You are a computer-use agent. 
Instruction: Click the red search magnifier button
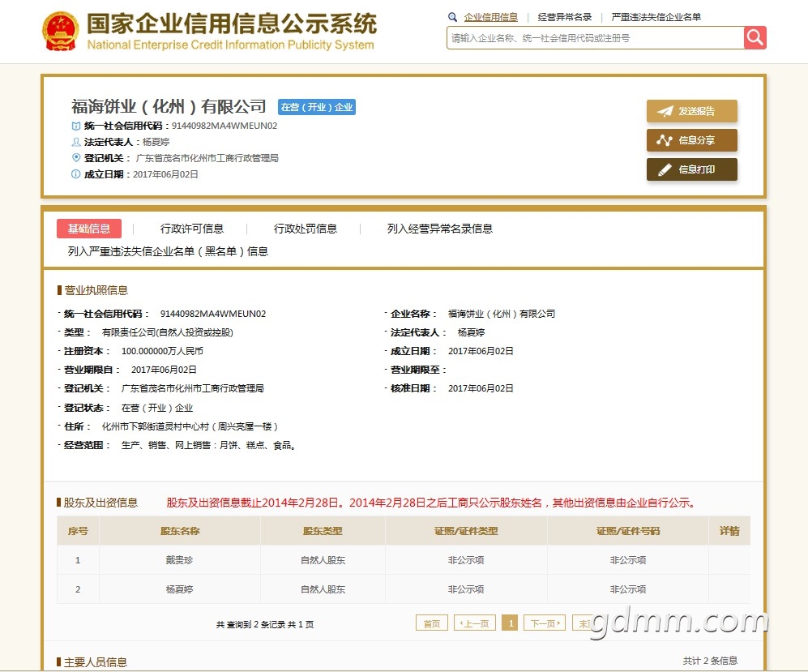755,37
